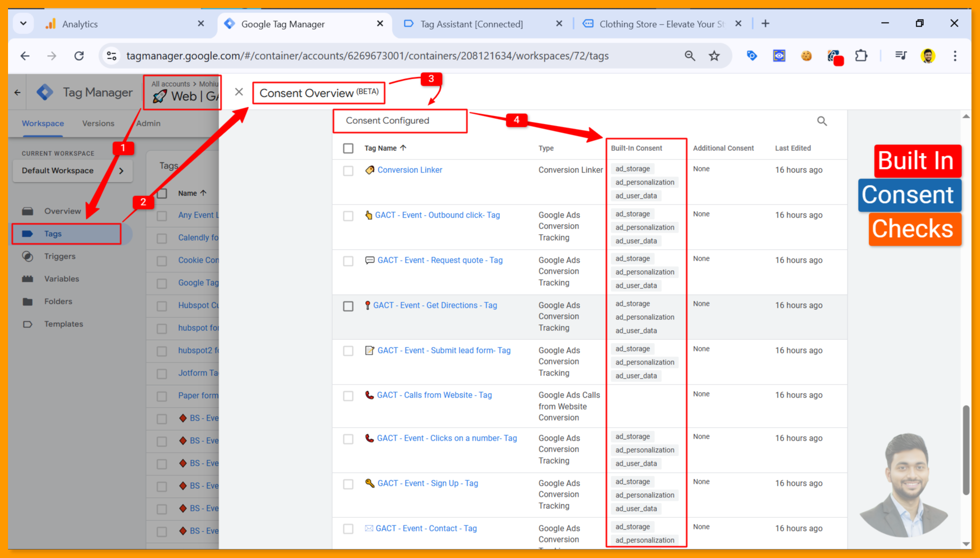
Task: Bookmark this page with star icon
Action: [x=714, y=56]
